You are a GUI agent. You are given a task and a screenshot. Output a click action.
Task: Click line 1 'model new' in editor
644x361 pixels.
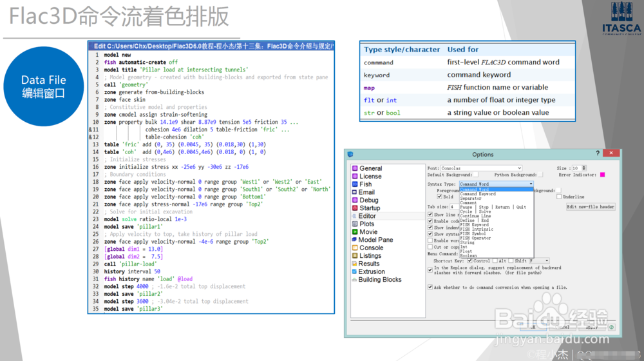pyautogui.click(x=117, y=55)
